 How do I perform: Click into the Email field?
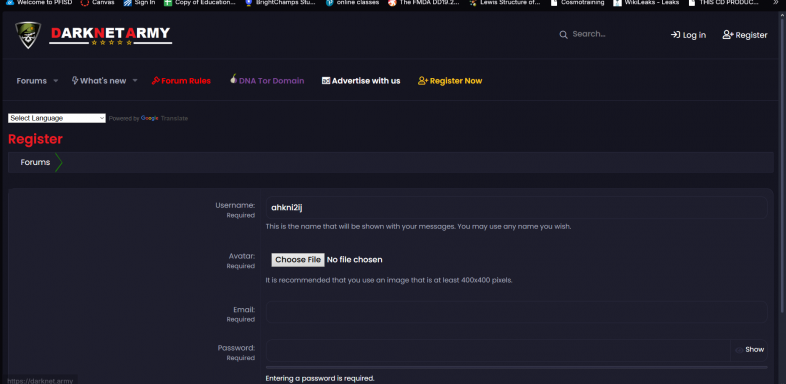pos(516,312)
